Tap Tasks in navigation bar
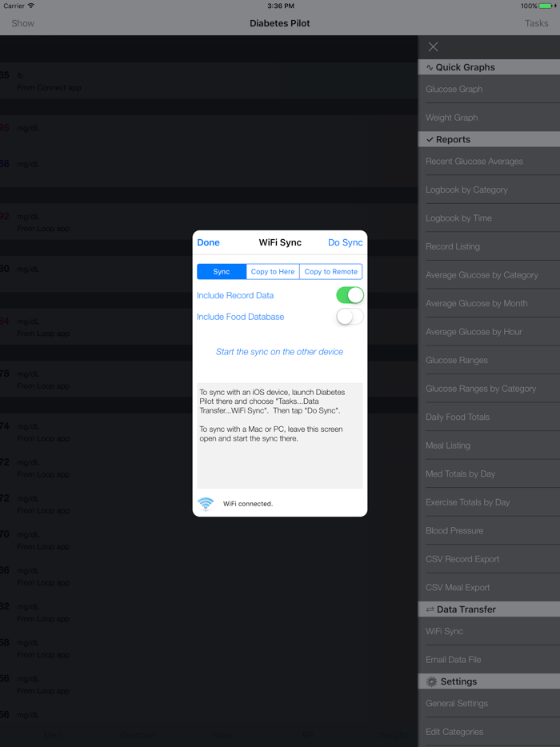Image resolution: width=560 pixels, height=747 pixels. [x=536, y=23]
